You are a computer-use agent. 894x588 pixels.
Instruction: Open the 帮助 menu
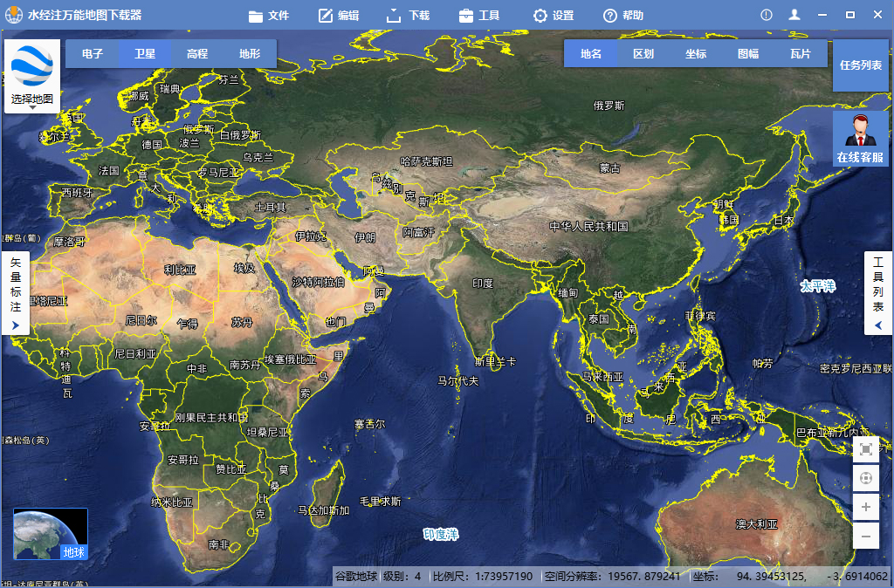(x=623, y=16)
